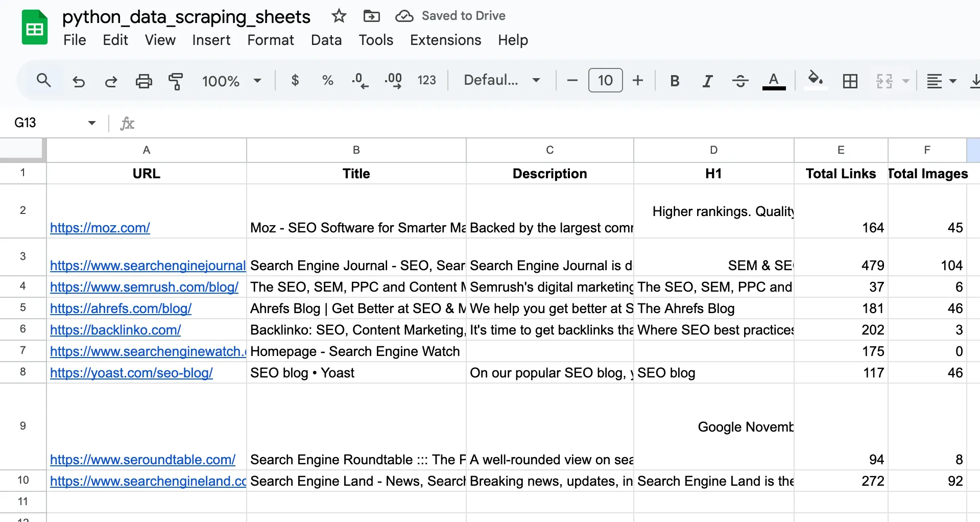The image size is (980, 522).
Task: Open the Search the menus magnifier
Action: (44, 80)
